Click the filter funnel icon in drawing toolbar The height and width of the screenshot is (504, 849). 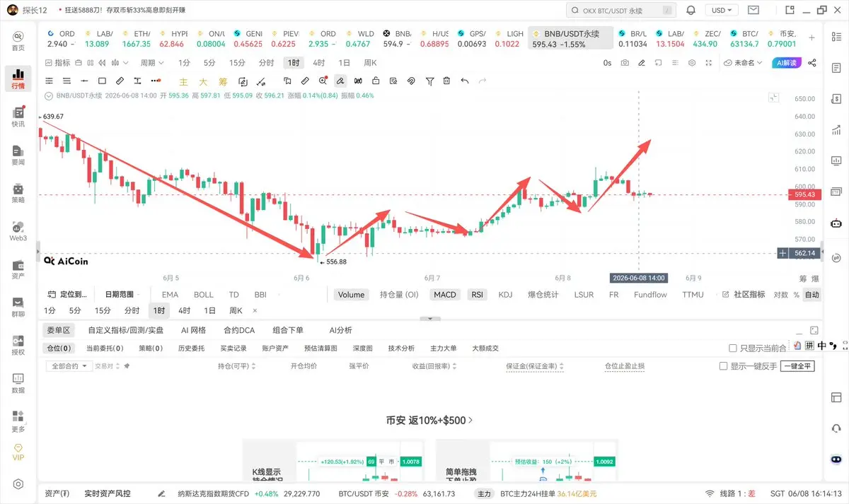[429, 81]
